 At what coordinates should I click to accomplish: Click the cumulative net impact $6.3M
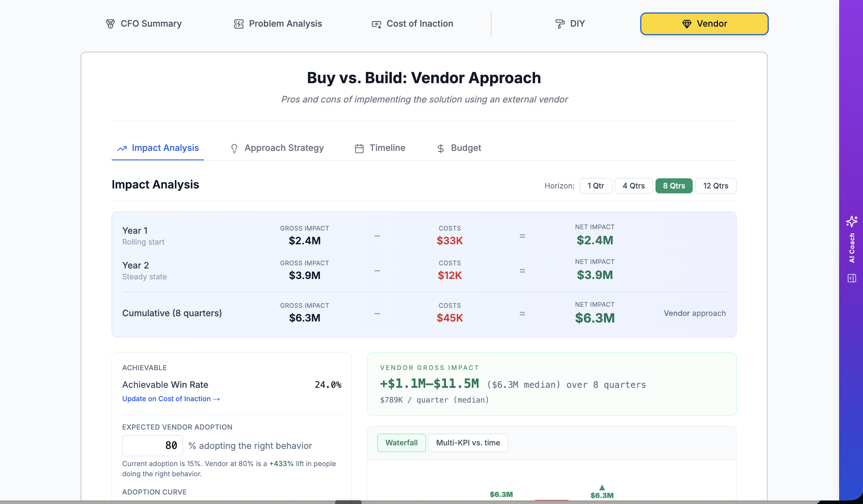(x=595, y=318)
